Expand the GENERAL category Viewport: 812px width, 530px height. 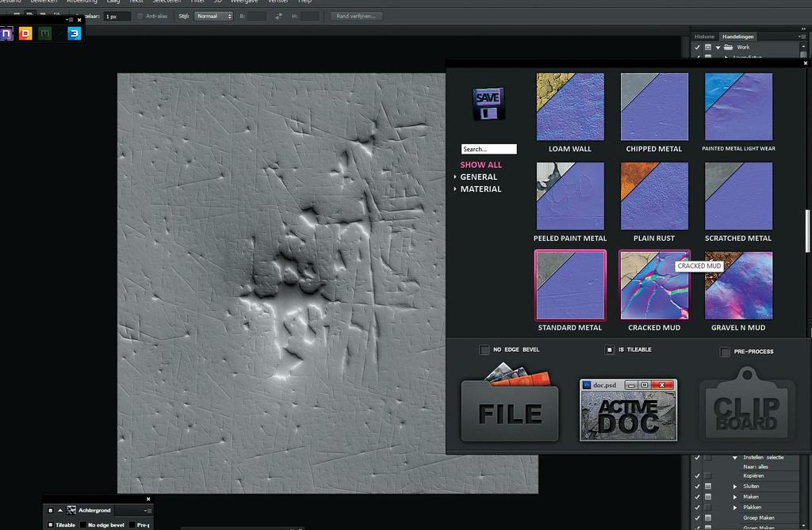pos(455,177)
